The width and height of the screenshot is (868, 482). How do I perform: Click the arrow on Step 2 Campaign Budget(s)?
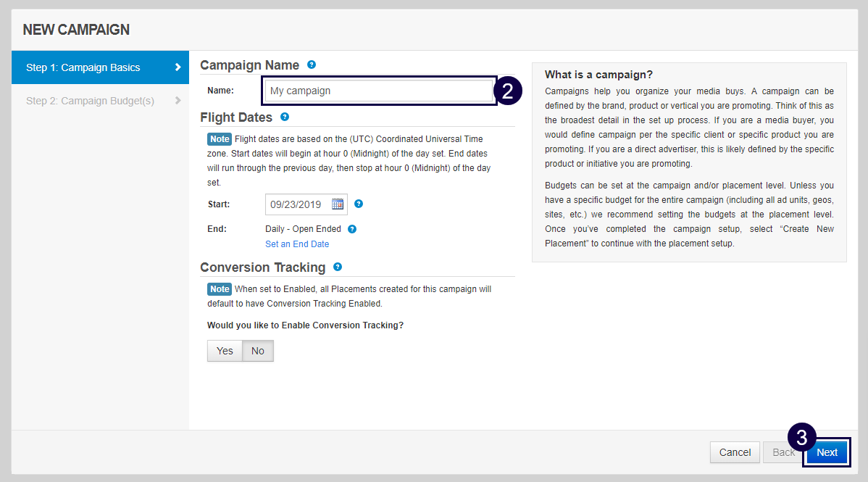pos(178,101)
